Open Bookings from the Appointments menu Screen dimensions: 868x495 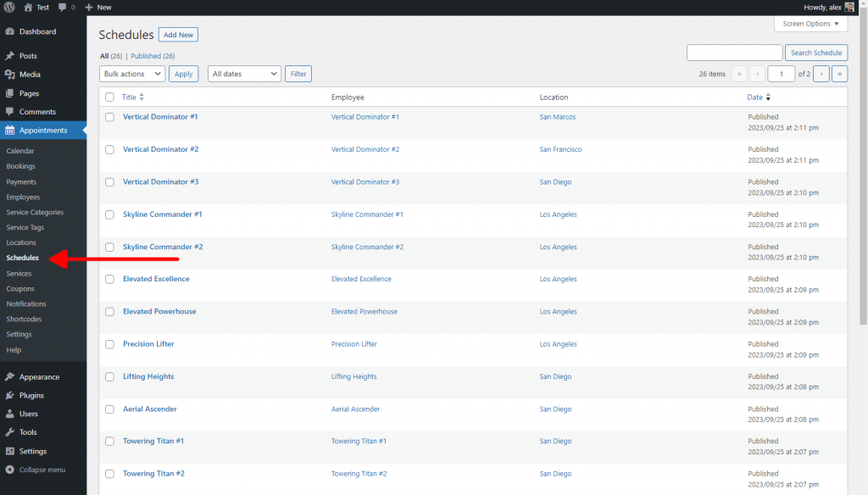[x=23, y=166]
